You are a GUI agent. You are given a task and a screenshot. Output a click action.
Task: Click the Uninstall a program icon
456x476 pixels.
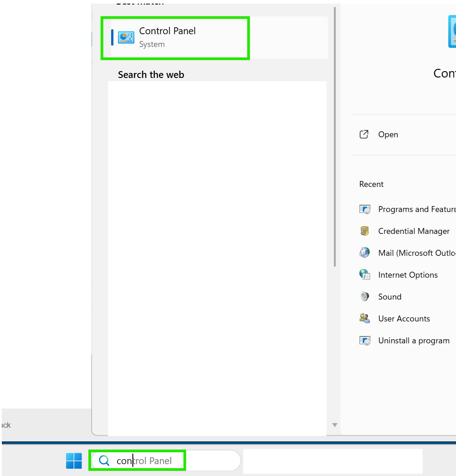[x=365, y=340]
